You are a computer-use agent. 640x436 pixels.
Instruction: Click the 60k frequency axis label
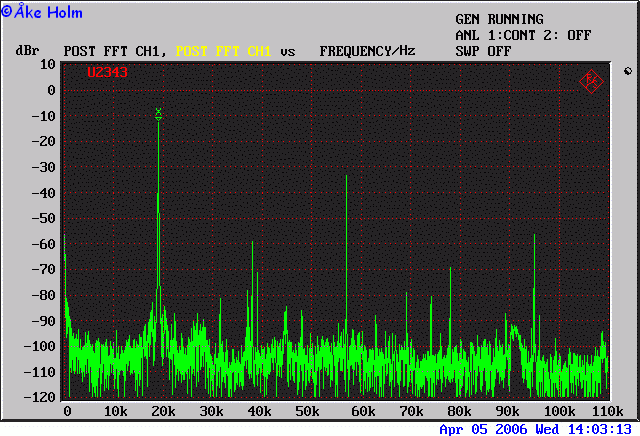click(x=363, y=411)
